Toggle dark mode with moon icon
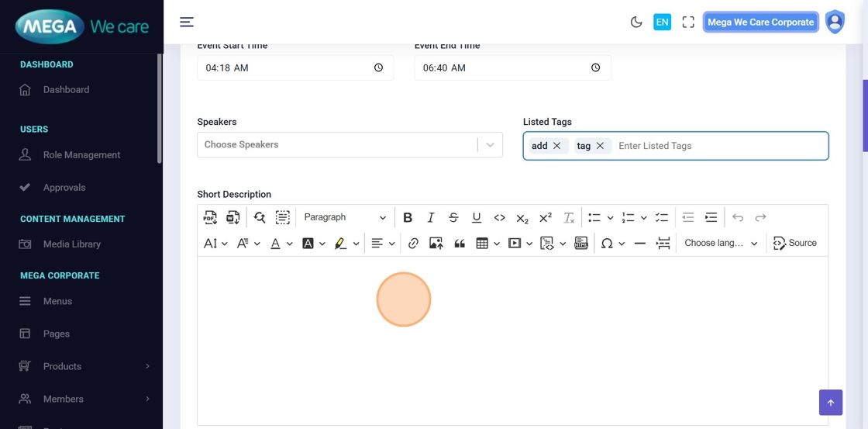Image resolution: width=868 pixels, height=429 pixels. tap(636, 22)
